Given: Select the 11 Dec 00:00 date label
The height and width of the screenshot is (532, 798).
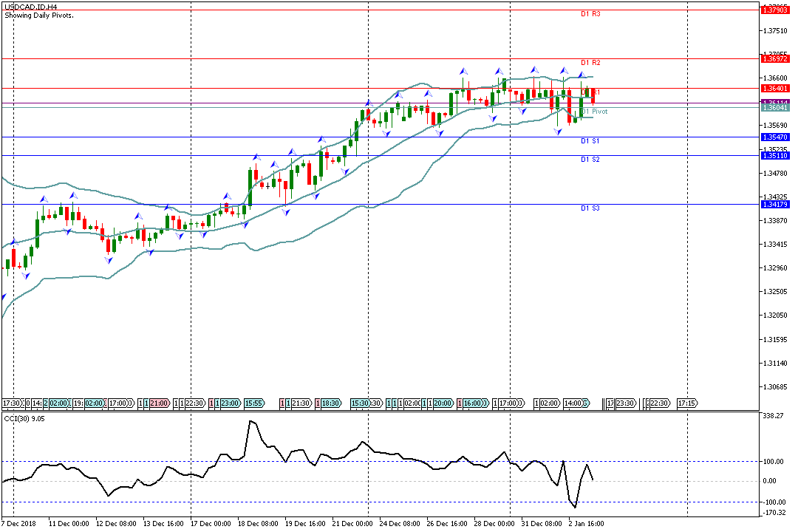Looking at the screenshot, I should (x=69, y=524).
